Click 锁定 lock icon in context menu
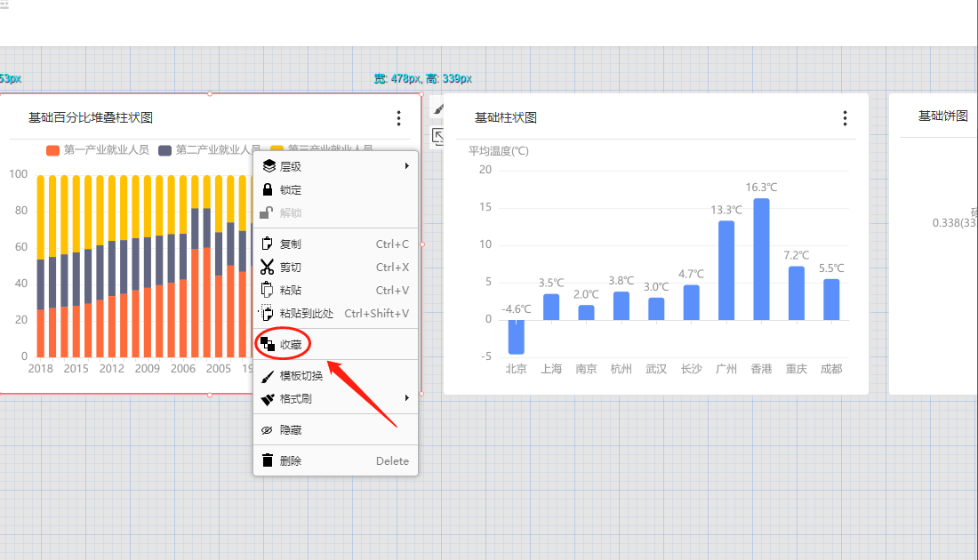The image size is (978, 560). tap(267, 189)
